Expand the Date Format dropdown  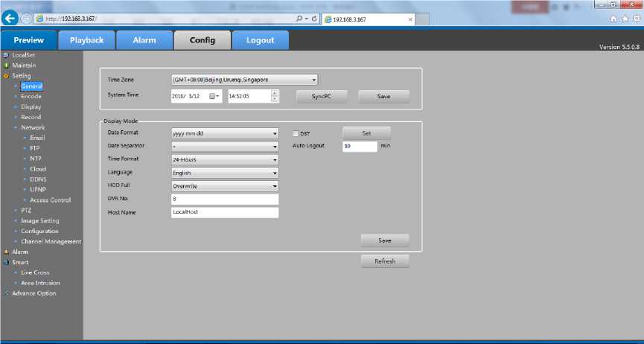tap(225, 133)
